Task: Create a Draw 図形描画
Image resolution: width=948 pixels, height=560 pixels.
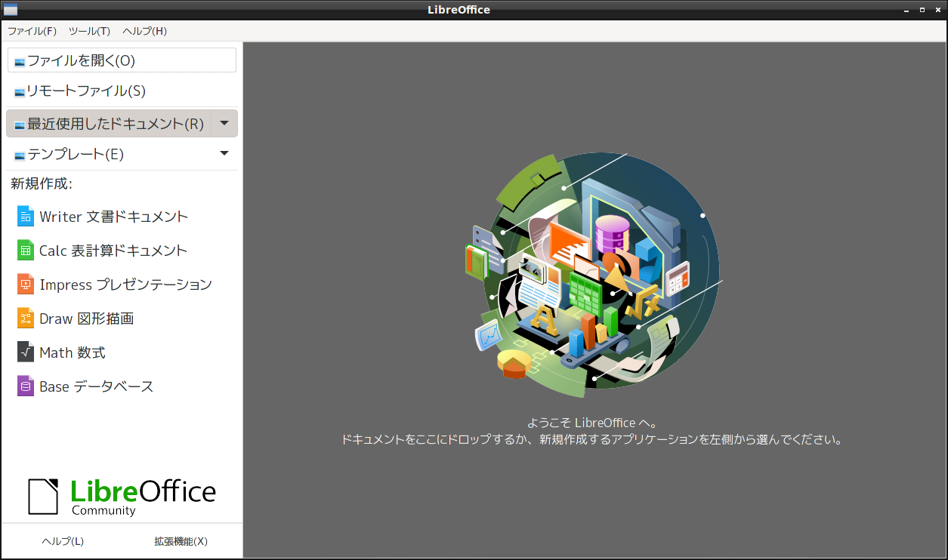Action: coord(122,318)
